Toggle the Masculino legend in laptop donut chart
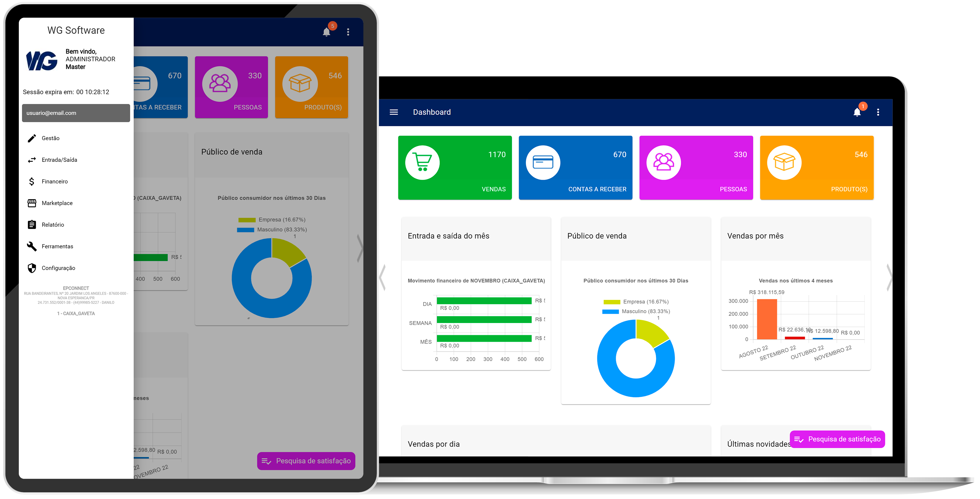The width and height of the screenshot is (980, 499). (x=636, y=312)
